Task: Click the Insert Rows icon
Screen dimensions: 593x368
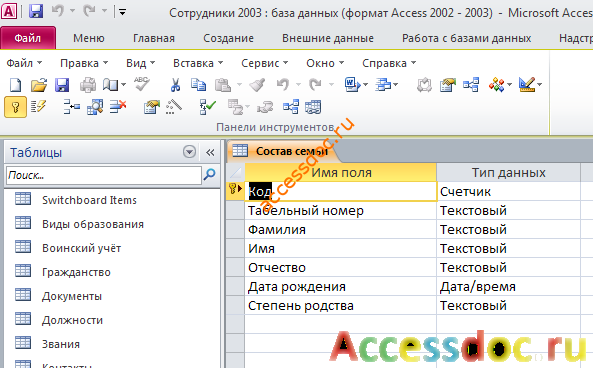Action: [71, 107]
